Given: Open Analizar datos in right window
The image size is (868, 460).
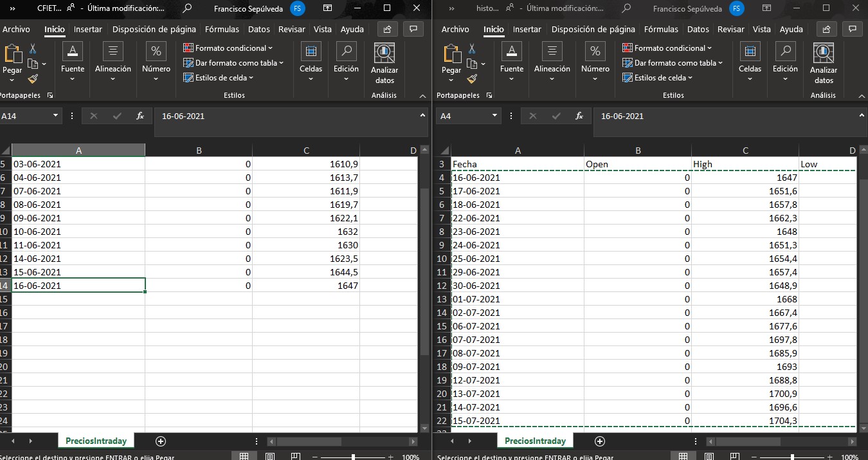Looking at the screenshot, I should 824,64.
